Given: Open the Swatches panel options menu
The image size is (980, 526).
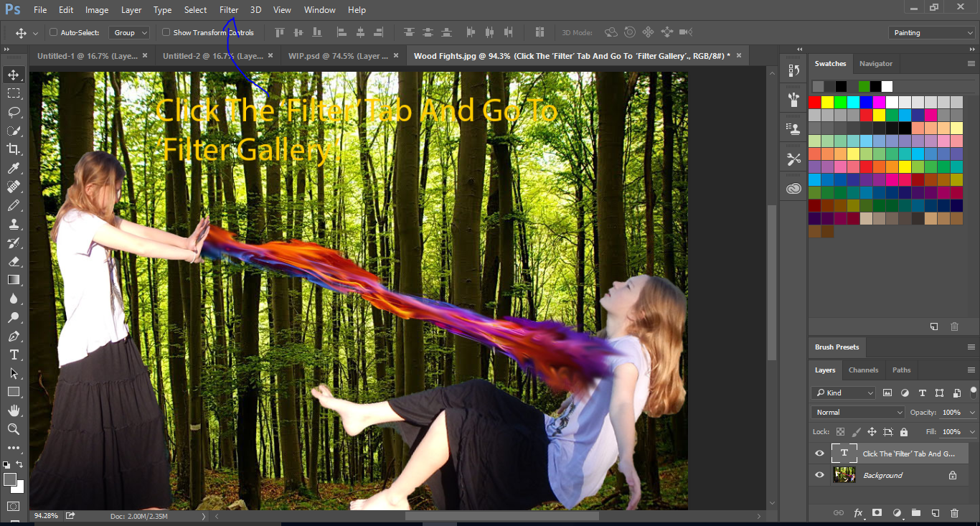Looking at the screenshot, I should pyautogui.click(x=971, y=64).
